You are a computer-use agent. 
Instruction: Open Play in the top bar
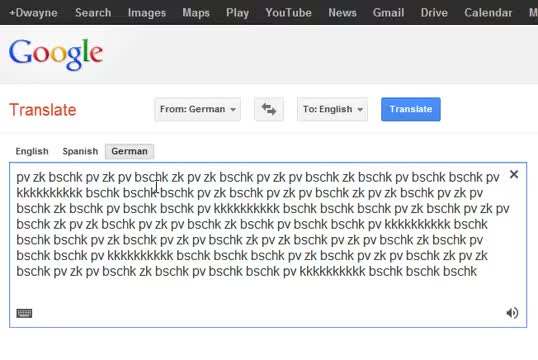coord(237,13)
